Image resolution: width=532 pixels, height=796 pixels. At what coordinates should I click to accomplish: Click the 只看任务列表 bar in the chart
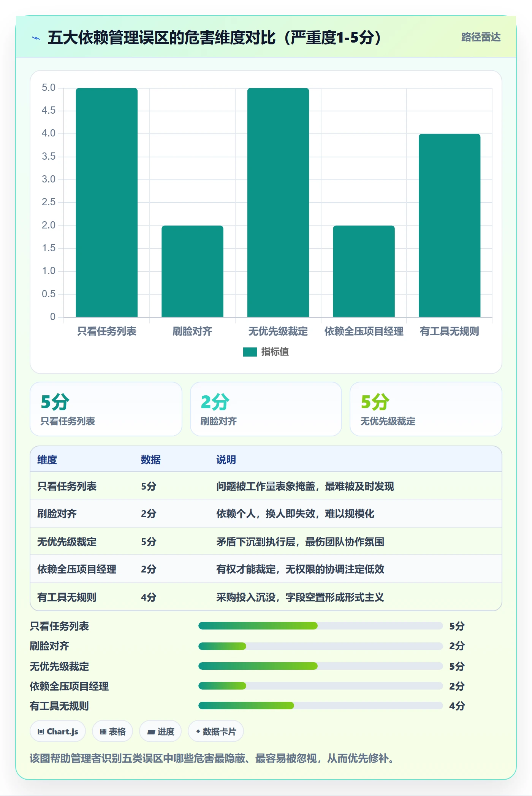[x=107, y=202]
